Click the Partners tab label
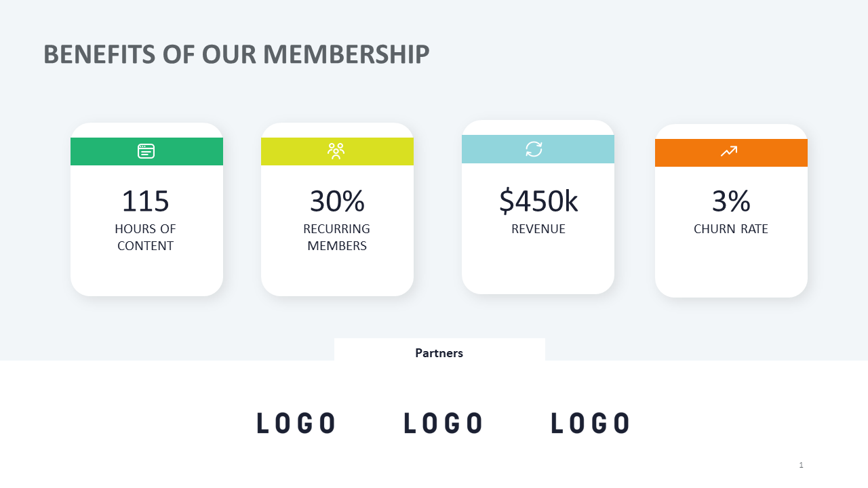 [x=439, y=352]
